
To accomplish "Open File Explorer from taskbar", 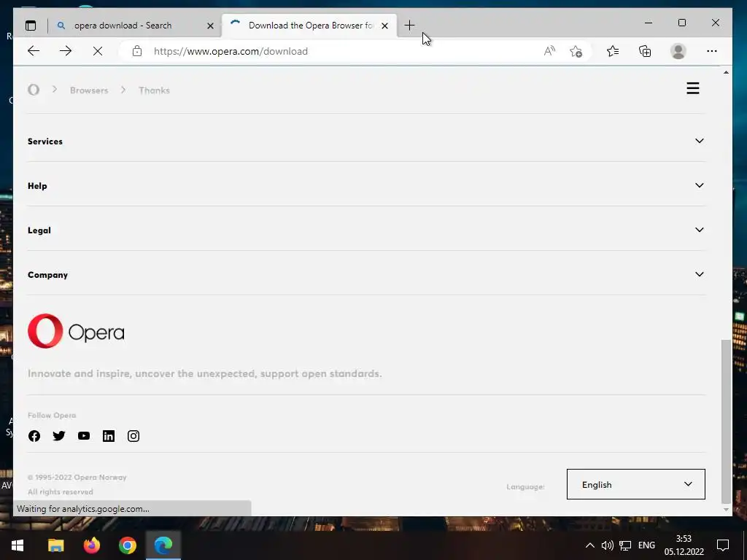I will point(55,545).
